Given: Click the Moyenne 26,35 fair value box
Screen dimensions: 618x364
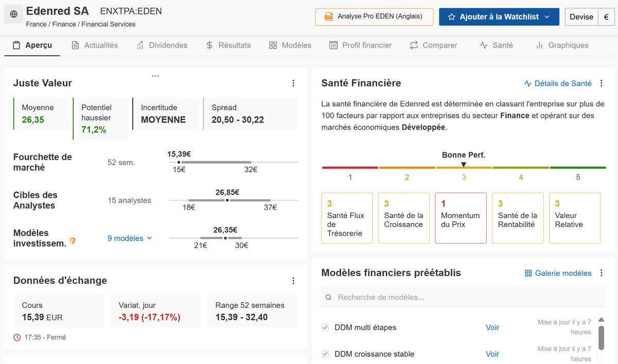Looking at the screenshot, I should [41, 114].
